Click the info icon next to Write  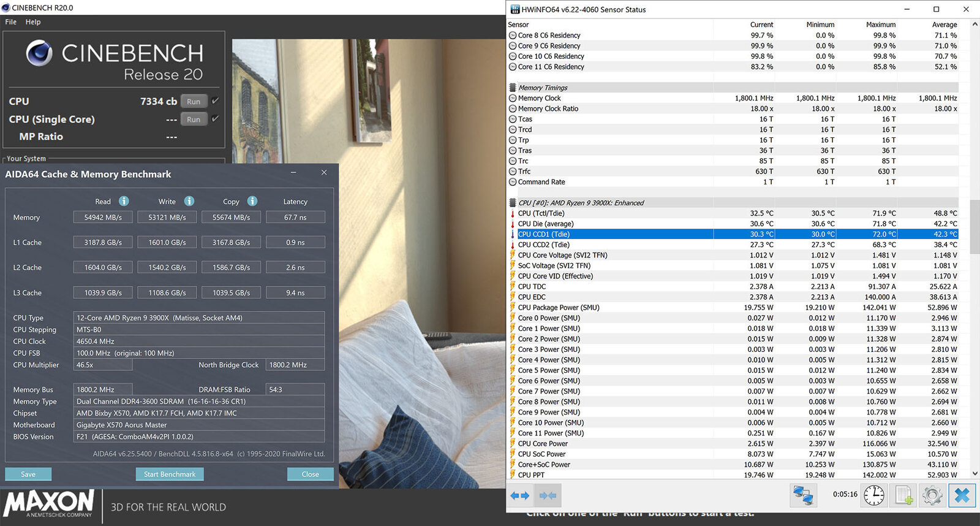[189, 201]
